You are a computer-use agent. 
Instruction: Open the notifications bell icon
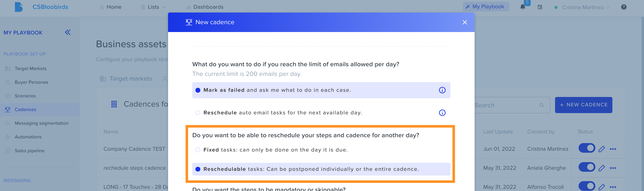pos(523,7)
